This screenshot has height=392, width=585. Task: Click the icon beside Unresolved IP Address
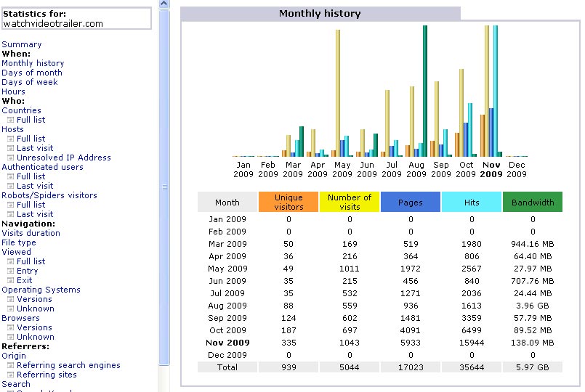(11, 158)
